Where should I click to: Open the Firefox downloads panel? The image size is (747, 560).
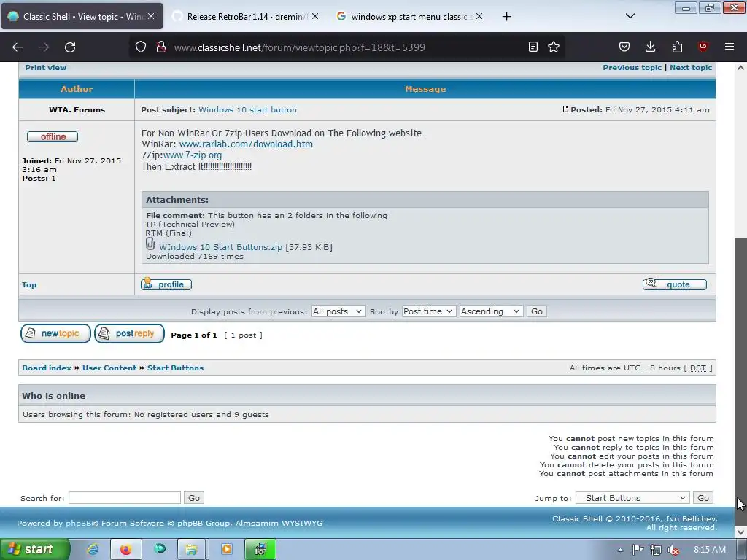tap(650, 47)
